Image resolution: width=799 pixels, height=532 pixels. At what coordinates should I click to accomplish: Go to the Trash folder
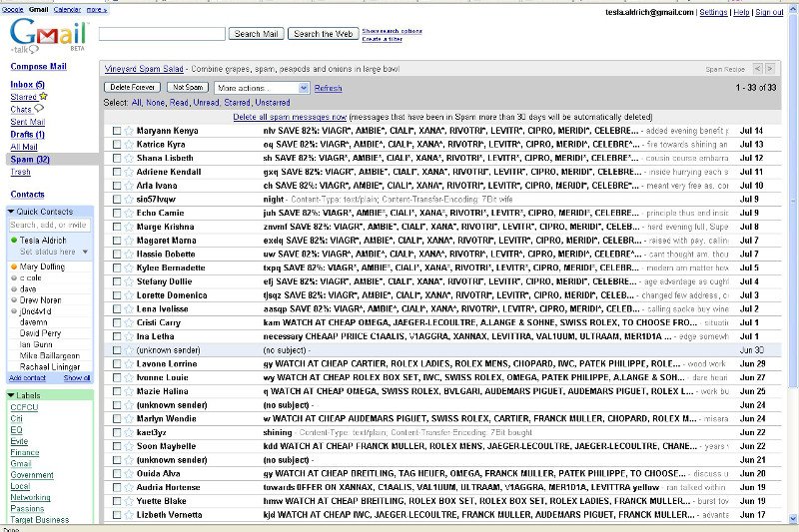click(x=20, y=172)
